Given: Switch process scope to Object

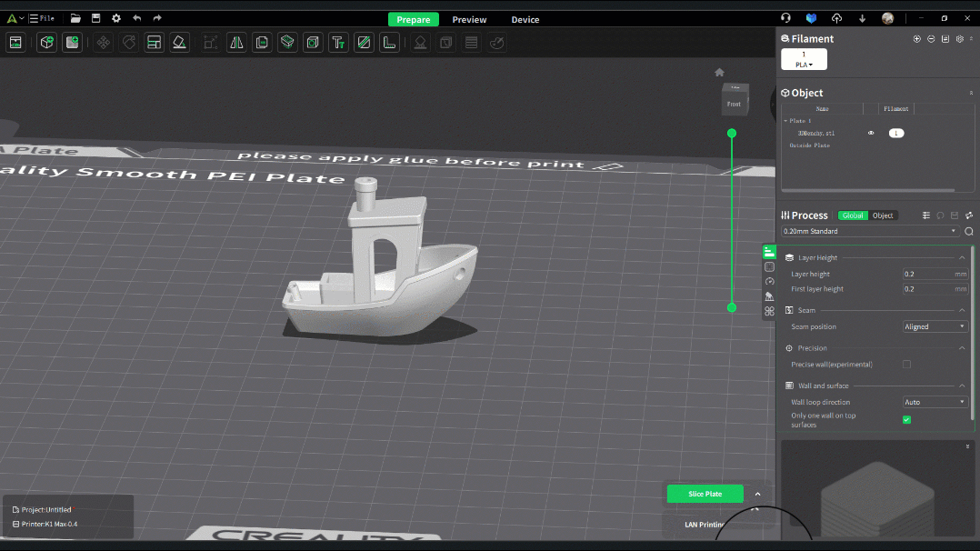Looking at the screenshot, I should 883,215.
